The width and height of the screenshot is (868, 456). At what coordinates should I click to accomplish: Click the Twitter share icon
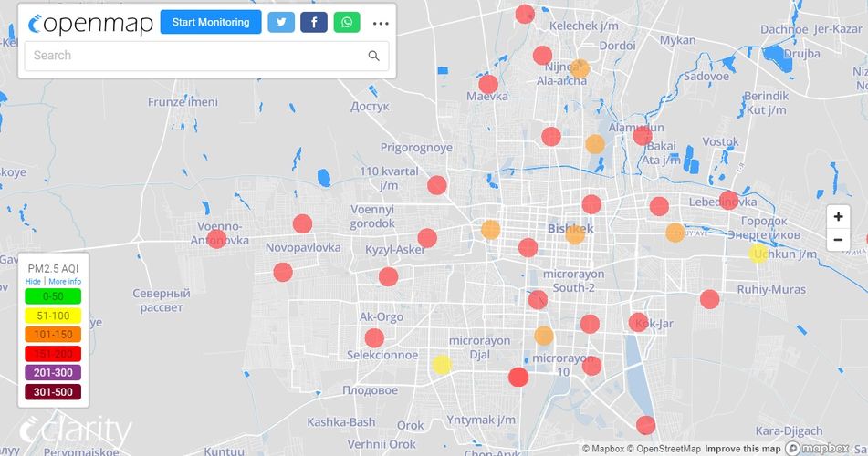281,23
